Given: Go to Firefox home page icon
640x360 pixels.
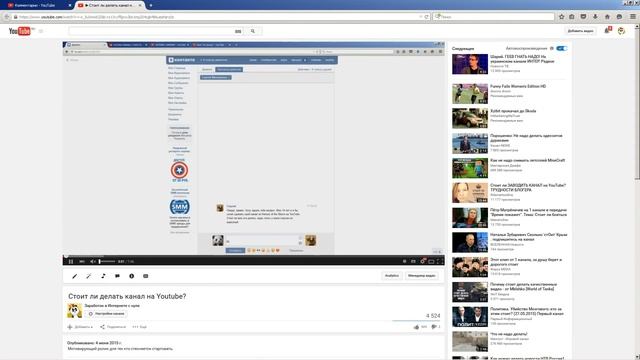Looking at the screenshot, I should 607,17.
